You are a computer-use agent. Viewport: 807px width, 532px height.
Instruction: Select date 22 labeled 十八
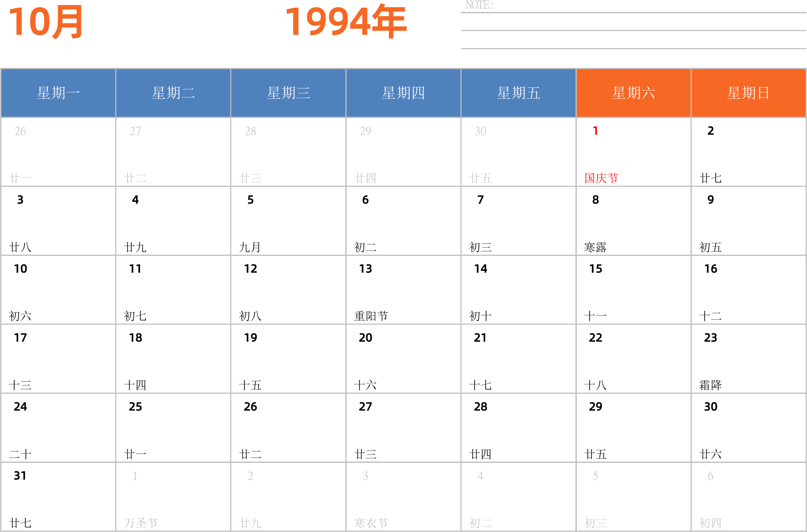(x=595, y=338)
